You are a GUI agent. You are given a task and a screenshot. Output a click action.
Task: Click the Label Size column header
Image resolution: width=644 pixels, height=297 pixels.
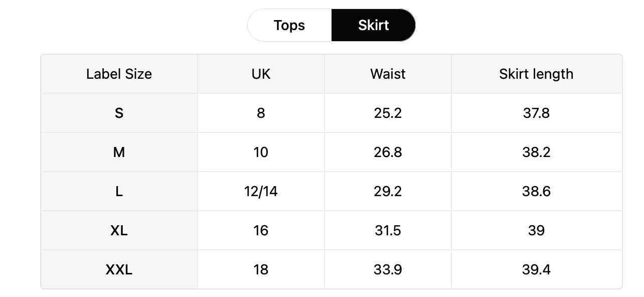pos(119,74)
